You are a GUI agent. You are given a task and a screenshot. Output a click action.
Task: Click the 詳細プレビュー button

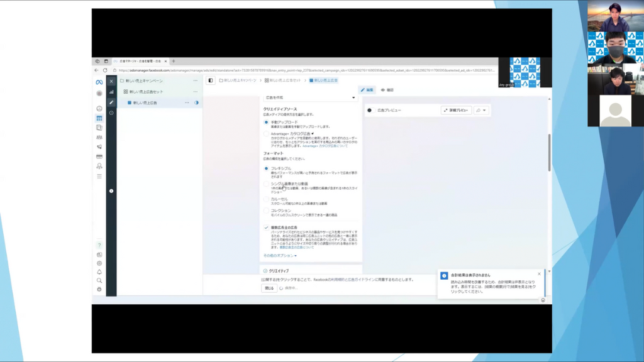(x=456, y=110)
